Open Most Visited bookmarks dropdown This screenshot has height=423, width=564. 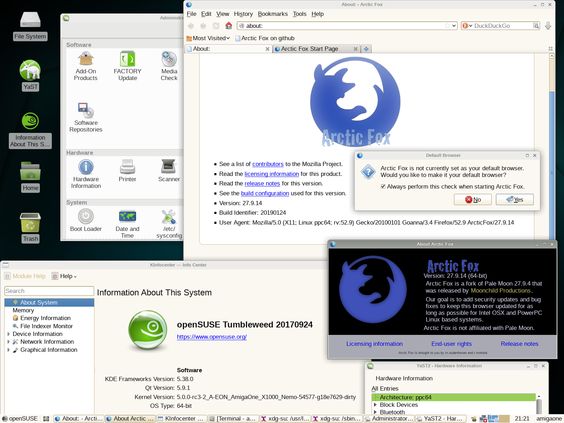[x=208, y=38]
